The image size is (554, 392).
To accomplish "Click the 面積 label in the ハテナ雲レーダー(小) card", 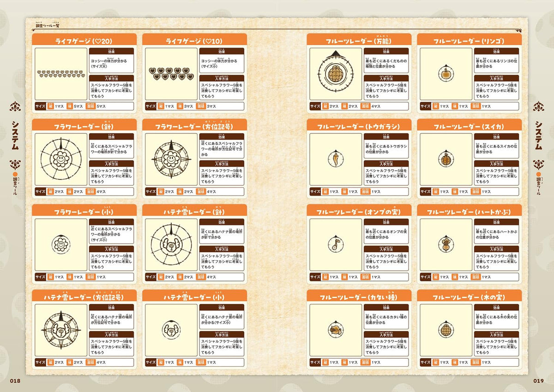I will [201, 362].
